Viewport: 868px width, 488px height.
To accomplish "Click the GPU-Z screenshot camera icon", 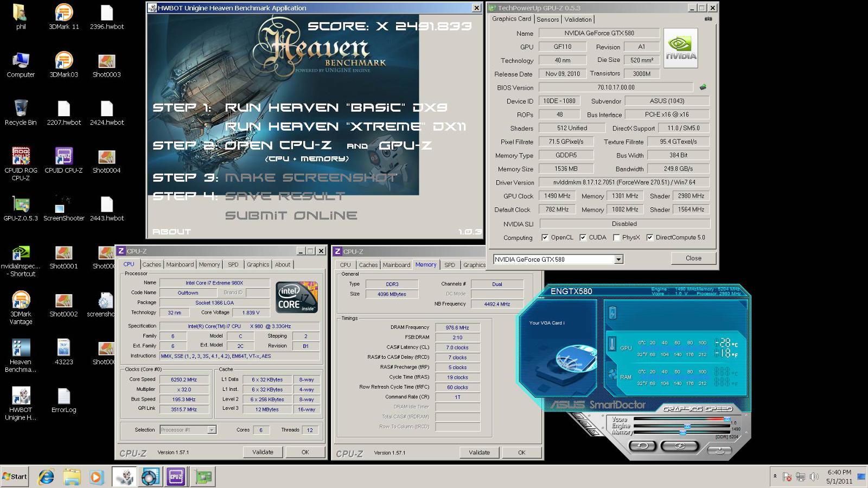I will pyautogui.click(x=708, y=19).
